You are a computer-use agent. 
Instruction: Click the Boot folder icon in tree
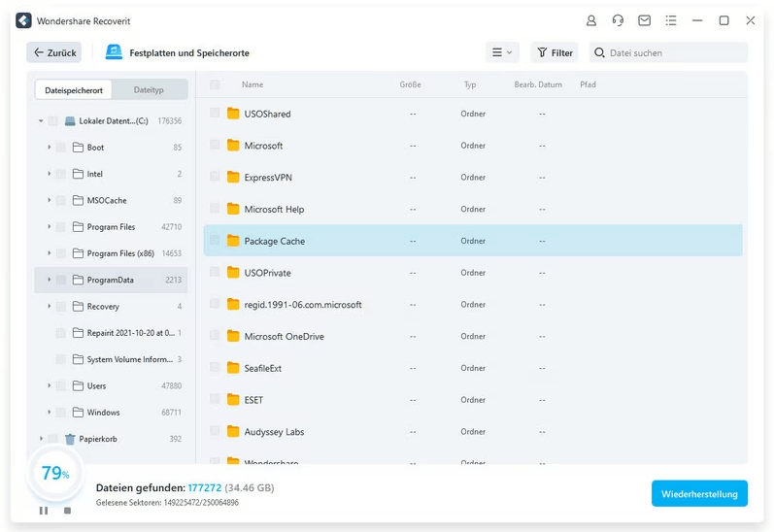(78, 147)
